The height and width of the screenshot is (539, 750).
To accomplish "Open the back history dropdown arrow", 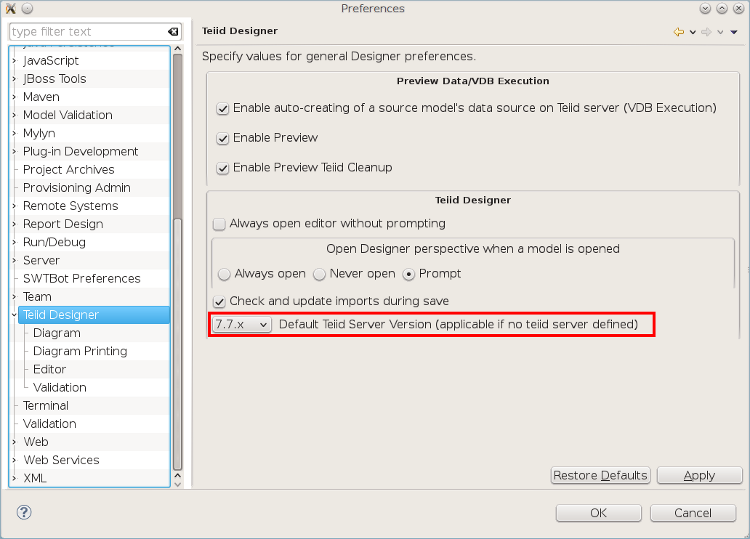I will [x=693, y=33].
